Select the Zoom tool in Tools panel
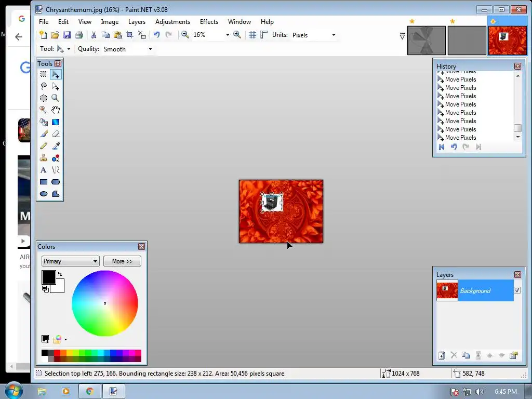This screenshot has height=399, width=532. 56,98
